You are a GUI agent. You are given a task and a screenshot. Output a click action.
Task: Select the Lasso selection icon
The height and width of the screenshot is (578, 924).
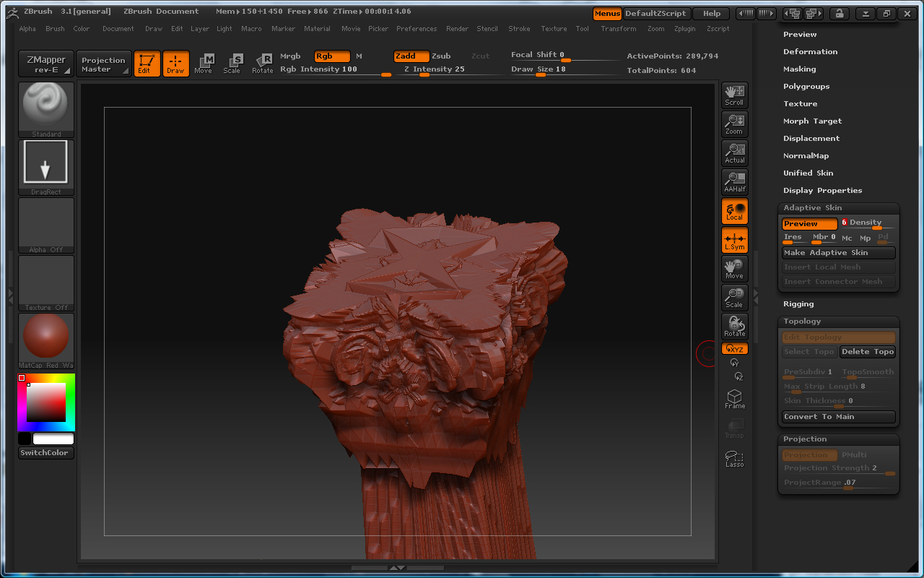pos(735,458)
